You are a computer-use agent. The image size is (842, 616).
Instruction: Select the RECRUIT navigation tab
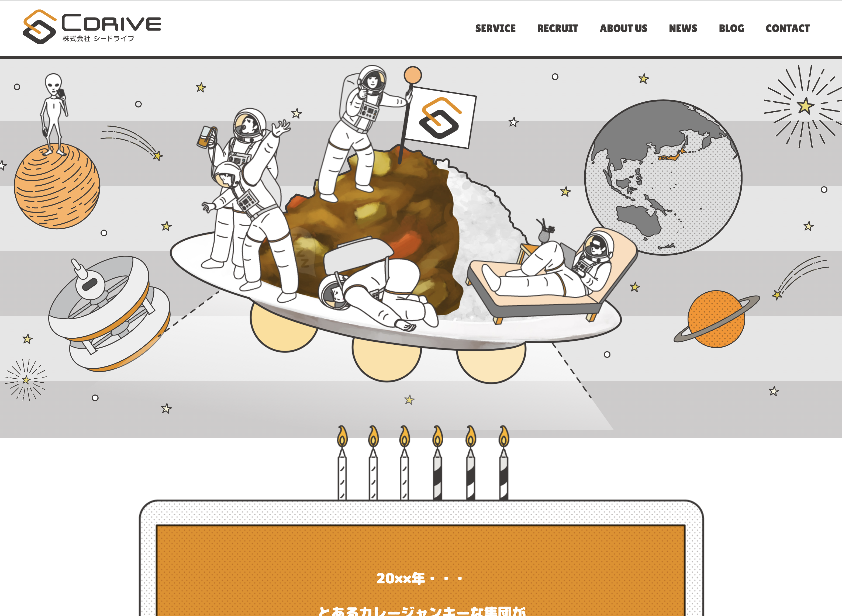tap(557, 29)
